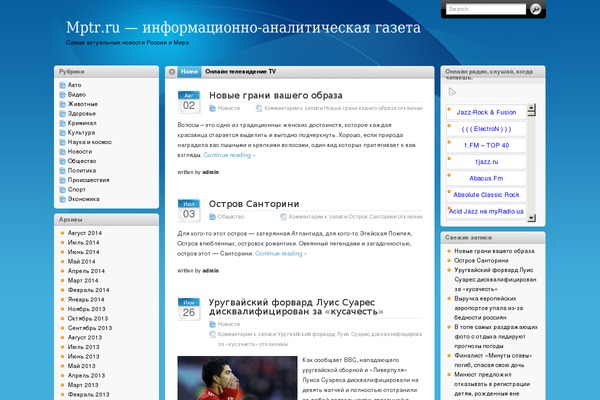Screen dimensions: 600x400
Task: Click Общество category under Санторини article
Action: (231, 217)
